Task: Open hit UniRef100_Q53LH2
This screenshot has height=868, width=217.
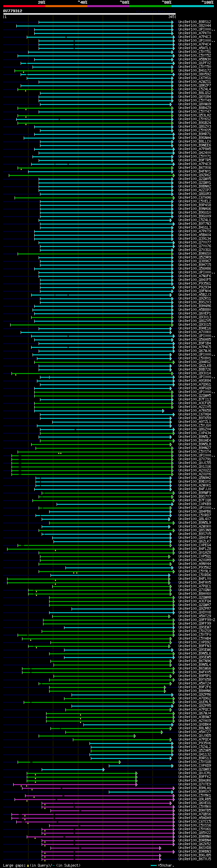Action: tap(195, 116)
